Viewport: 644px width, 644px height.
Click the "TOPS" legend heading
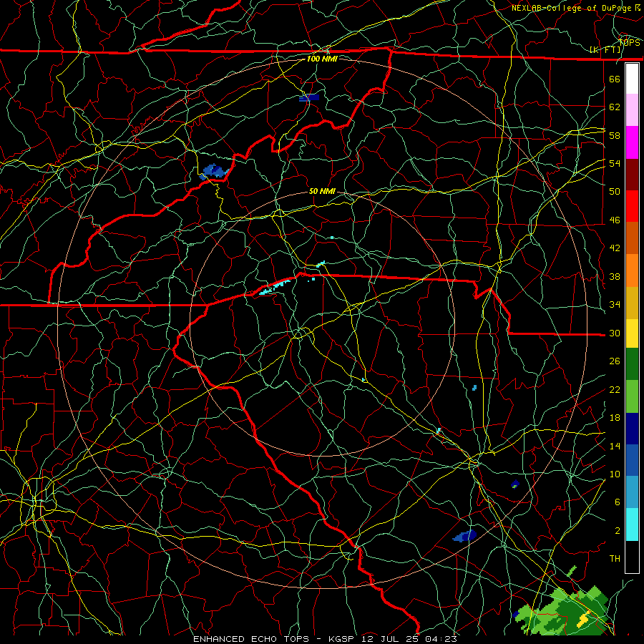[x=629, y=42]
